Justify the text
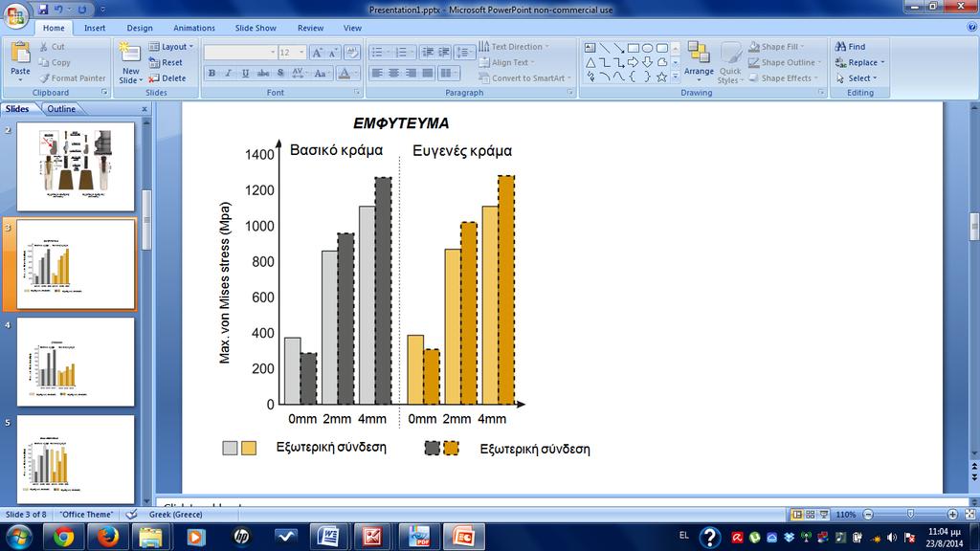 click(428, 73)
